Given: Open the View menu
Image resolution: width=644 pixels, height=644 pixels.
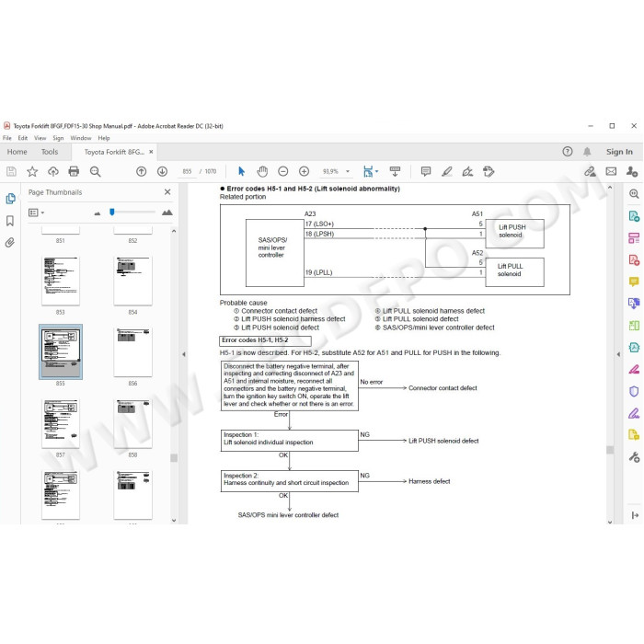Looking at the screenshot, I should point(40,138).
